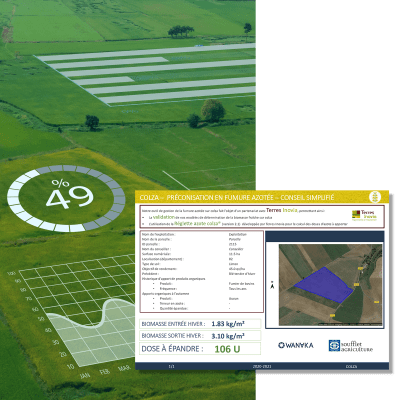Click the 3.10 kg/m² biomass value
The height and width of the screenshot is (400, 400).
pyautogui.click(x=228, y=336)
